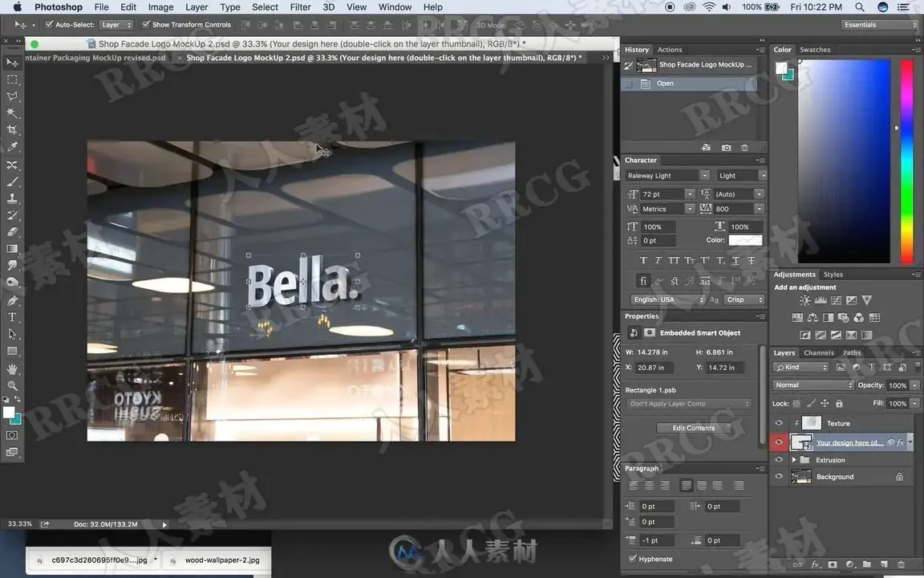The image size is (924, 578).
Task: Select the Path Selection tool
Action: (12, 334)
